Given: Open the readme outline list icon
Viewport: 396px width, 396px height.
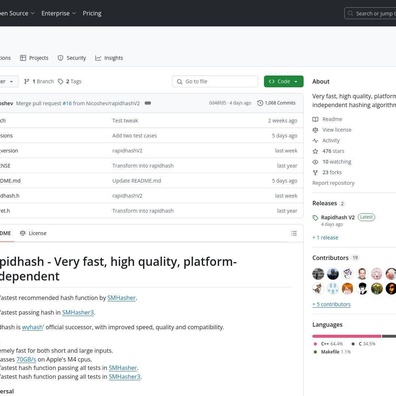Looking at the screenshot, I should 294,233.
